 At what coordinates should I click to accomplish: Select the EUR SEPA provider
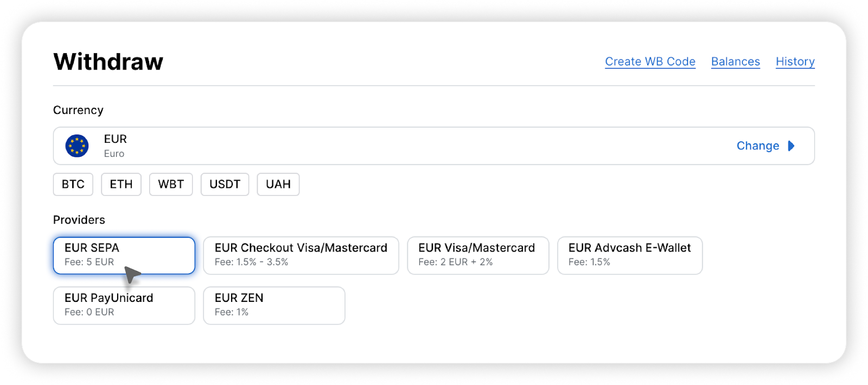tap(124, 255)
